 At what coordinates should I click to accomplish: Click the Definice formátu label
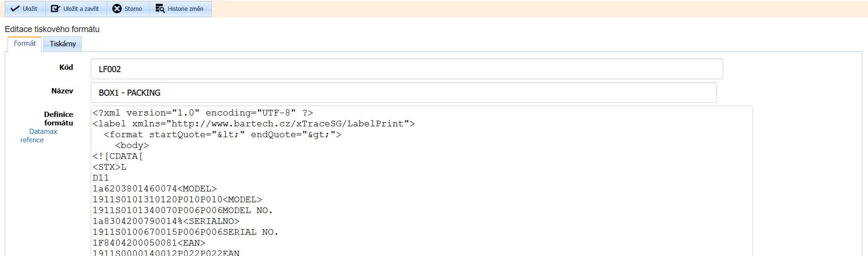click(x=58, y=118)
